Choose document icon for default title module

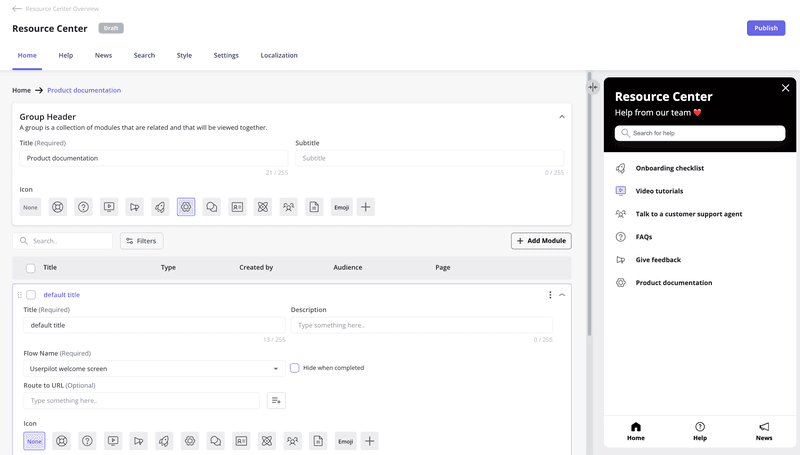click(x=318, y=441)
